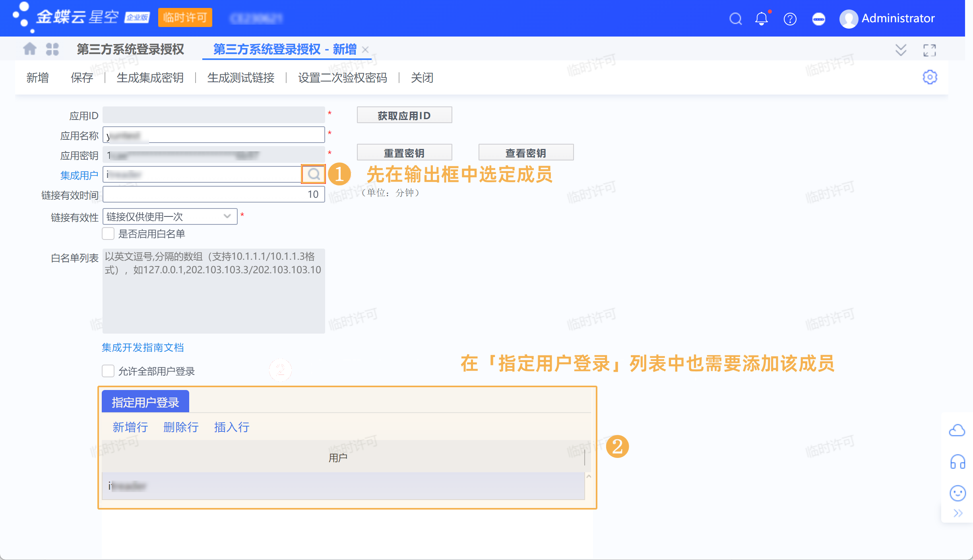Click the 获取应用ID button

point(404,115)
